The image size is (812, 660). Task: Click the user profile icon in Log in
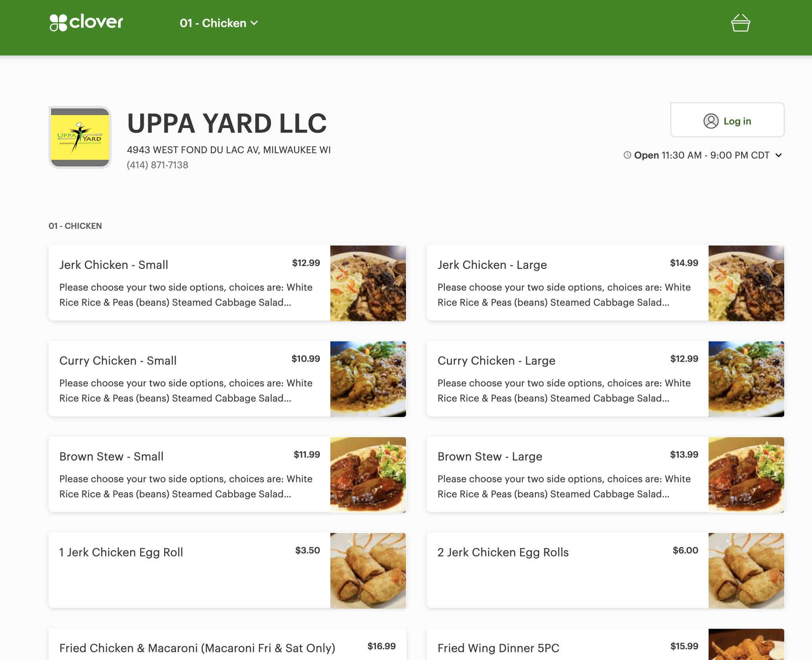point(710,121)
